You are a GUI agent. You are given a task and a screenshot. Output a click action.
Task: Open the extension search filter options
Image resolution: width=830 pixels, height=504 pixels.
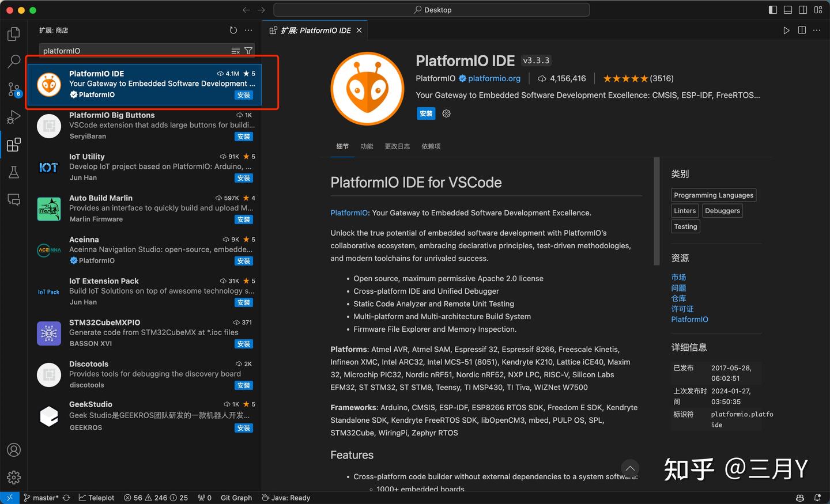tap(248, 51)
